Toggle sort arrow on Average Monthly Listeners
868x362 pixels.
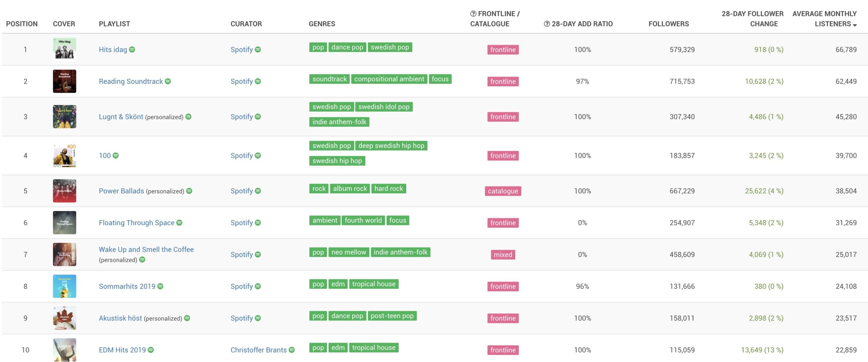coord(855,25)
